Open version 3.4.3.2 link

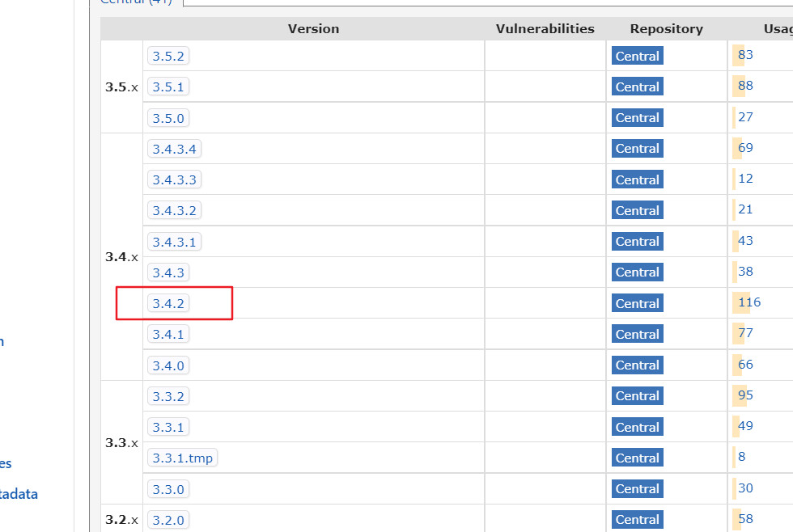(175, 210)
